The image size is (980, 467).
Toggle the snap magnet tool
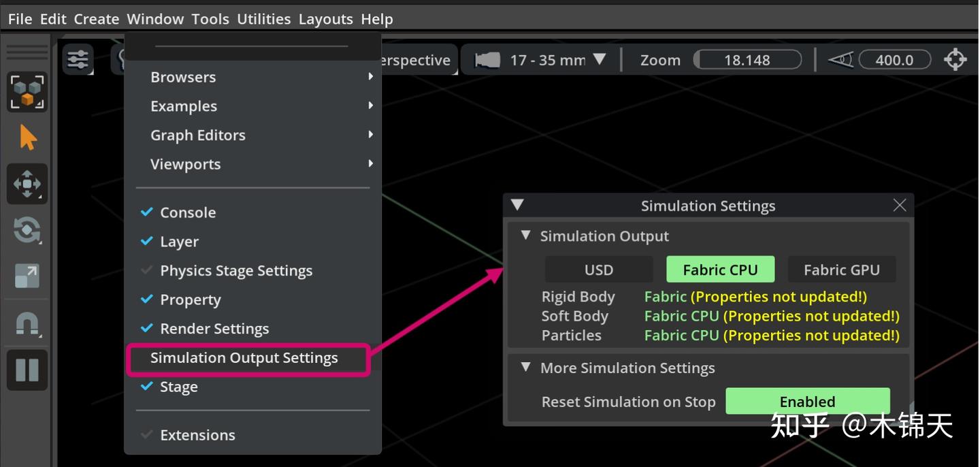click(x=27, y=323)
